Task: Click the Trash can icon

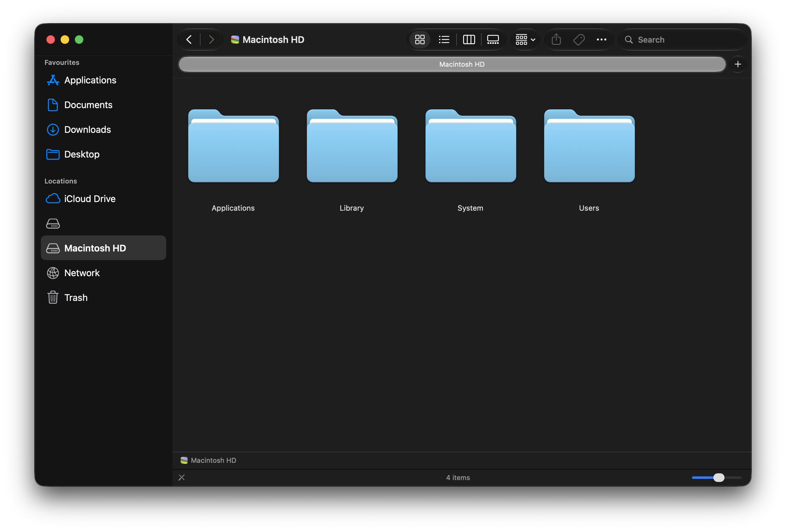Action: (x=53, y=298)
